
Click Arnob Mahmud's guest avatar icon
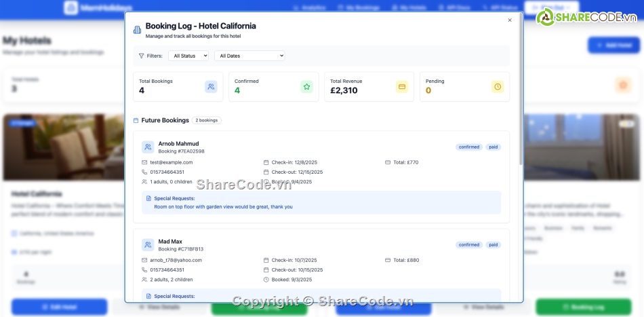(148, 147)
